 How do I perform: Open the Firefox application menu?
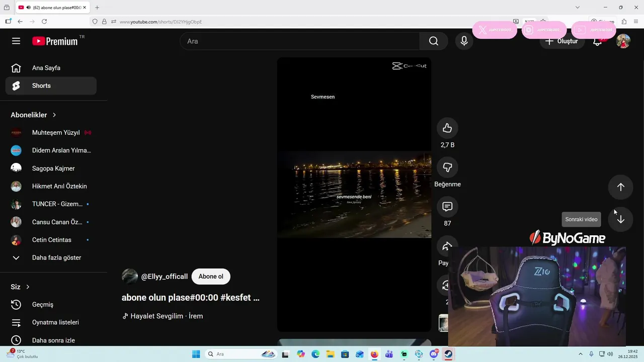636,22
